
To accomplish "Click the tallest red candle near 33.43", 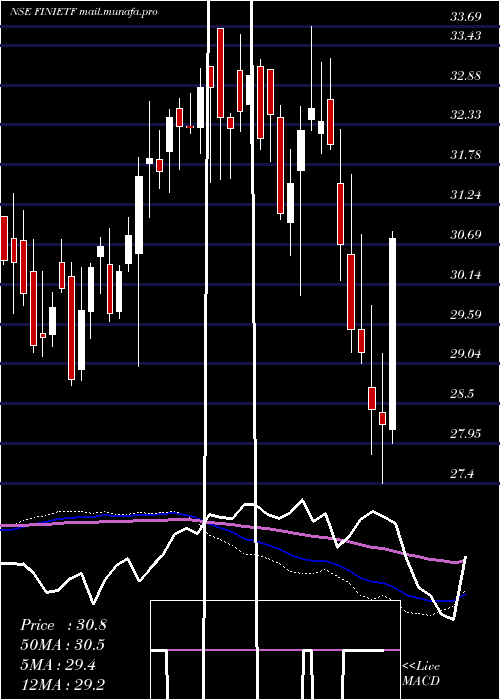I will coord(220,73).
